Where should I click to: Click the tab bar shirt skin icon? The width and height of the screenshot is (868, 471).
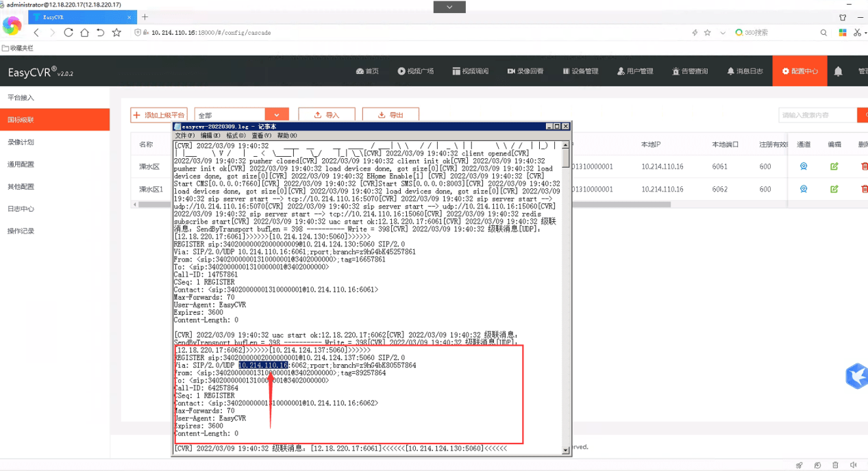843,17
